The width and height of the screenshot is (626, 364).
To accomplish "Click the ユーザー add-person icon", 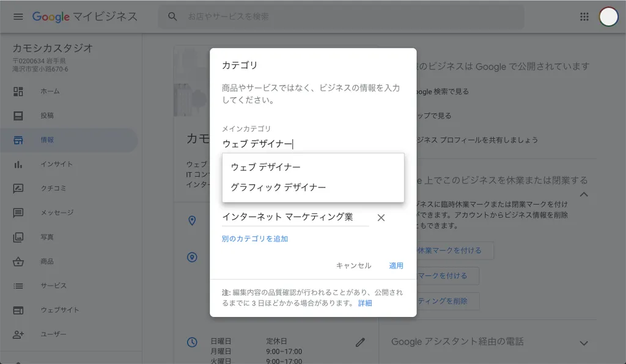I will [18, 335].
